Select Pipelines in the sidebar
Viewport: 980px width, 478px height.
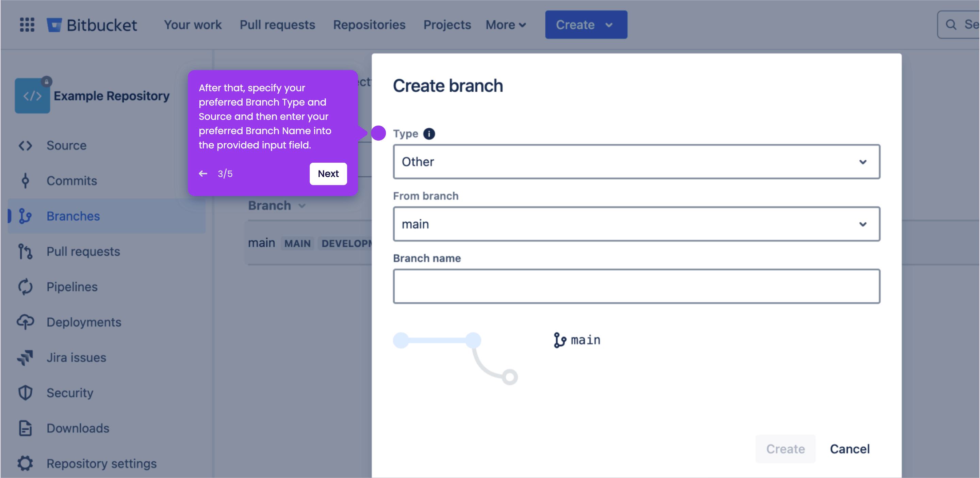(x=107, y=287)
